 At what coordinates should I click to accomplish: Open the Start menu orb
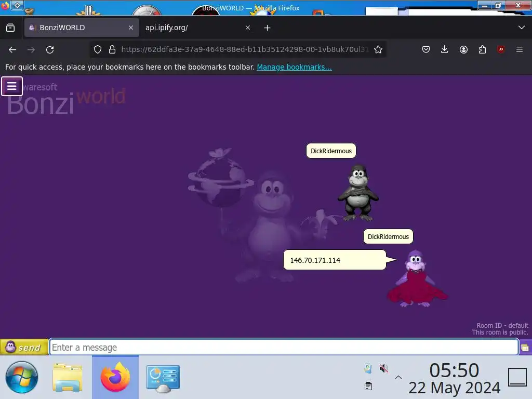[x=22, y=377]
